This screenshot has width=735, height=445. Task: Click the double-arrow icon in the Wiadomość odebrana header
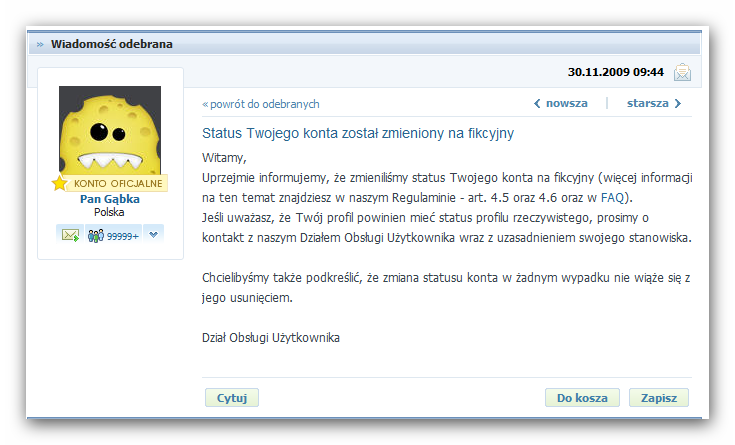tap(39, 44)
